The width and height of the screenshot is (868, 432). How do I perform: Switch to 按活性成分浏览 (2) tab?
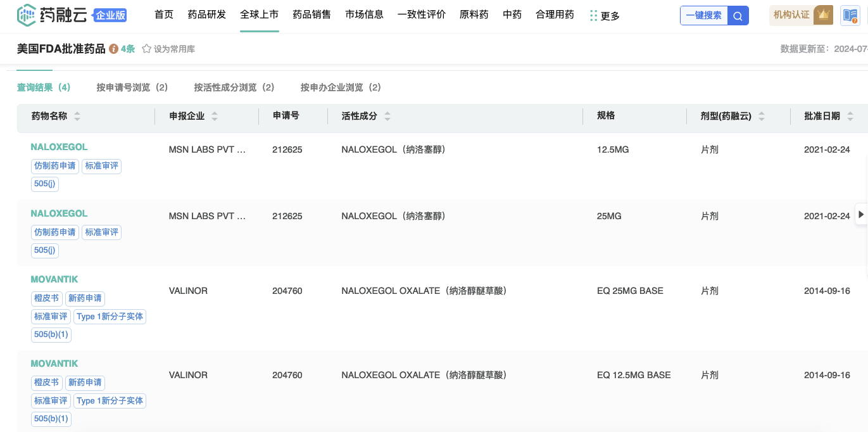click(x=234, y=87)
